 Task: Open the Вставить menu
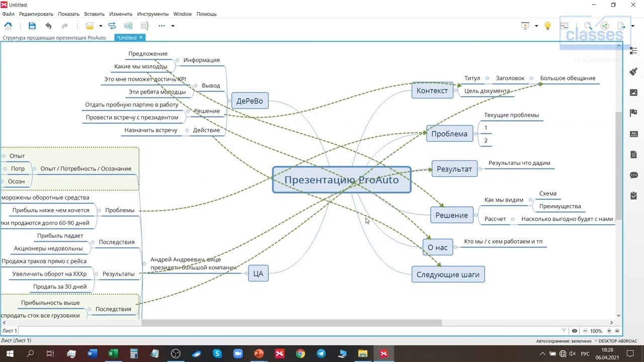pyautogui.click(x=95, y=14)
